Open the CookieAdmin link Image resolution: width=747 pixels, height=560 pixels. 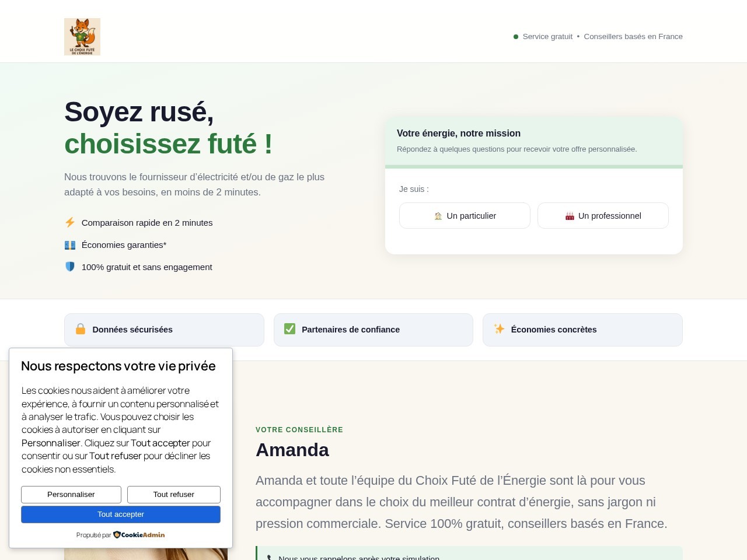pyautogui.click(x=139, y=535)
